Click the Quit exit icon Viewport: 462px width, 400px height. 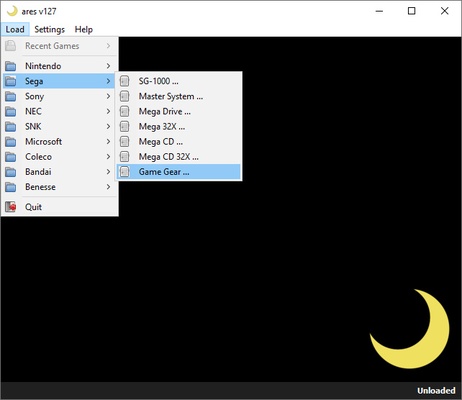click(10, 207)
